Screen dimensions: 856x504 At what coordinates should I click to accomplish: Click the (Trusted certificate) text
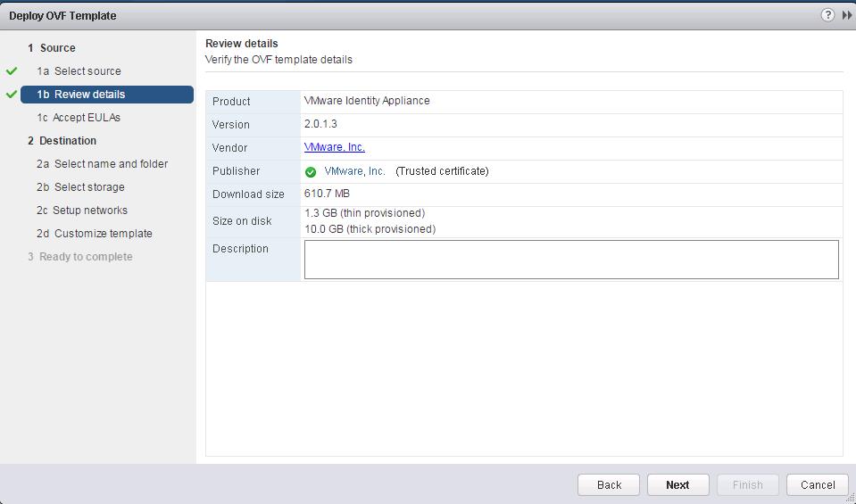click(442, 171)
